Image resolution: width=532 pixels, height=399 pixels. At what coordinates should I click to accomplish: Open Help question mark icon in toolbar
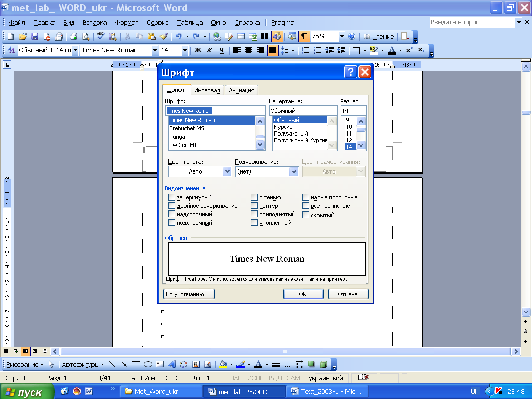coord(352,36)
